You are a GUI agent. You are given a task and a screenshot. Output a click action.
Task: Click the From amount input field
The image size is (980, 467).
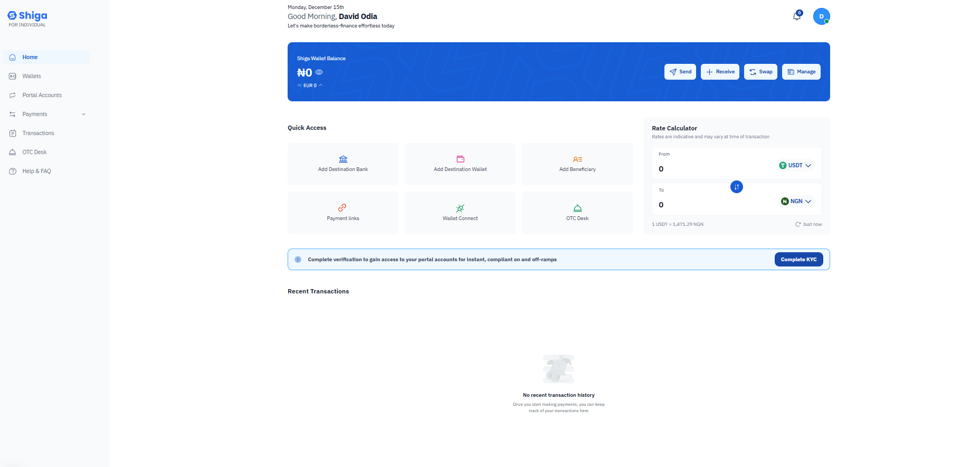pos(712,169)
